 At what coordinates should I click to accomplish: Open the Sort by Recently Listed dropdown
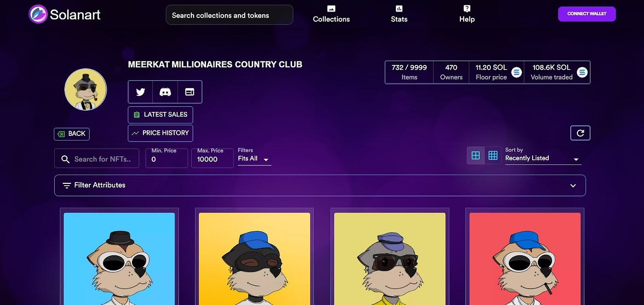click(x=543, y=158)
